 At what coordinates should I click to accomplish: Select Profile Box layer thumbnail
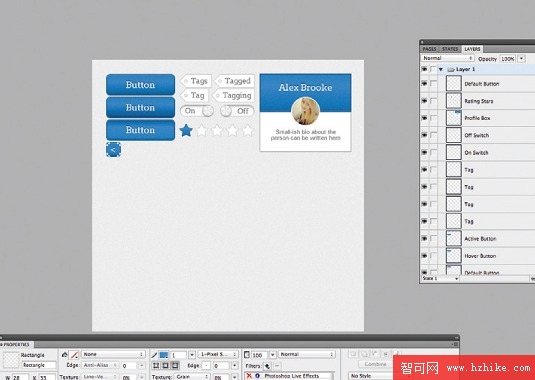coord(454,118)
